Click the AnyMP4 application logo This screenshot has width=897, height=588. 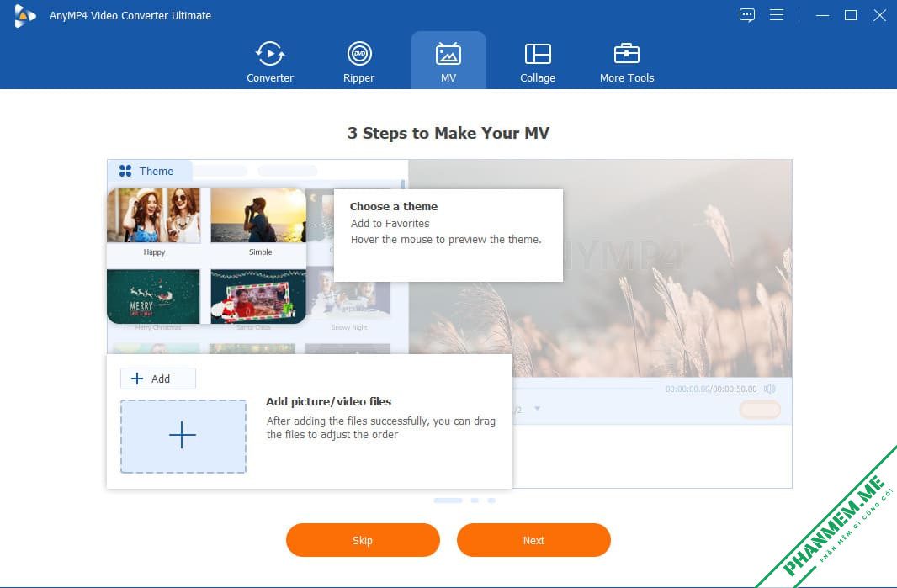click(x=24, y=15)
